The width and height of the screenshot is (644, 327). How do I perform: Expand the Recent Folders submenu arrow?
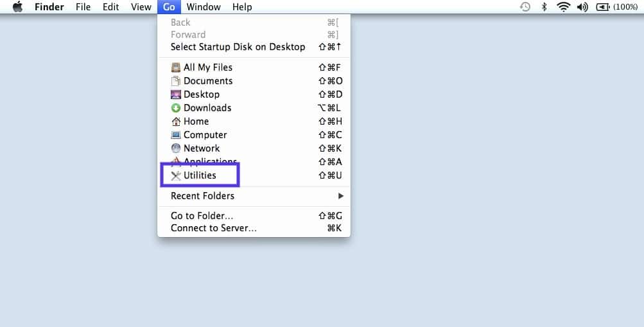pos(341,196)
